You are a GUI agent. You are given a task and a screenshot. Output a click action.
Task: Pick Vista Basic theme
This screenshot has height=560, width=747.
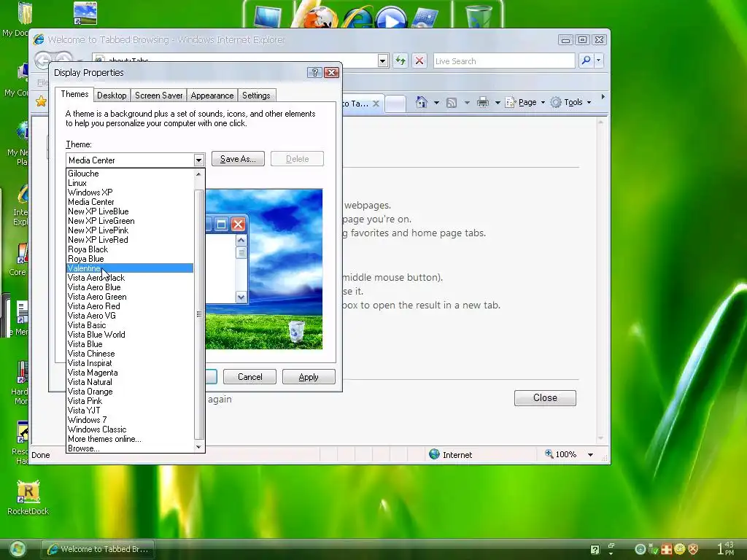point(130,325)
